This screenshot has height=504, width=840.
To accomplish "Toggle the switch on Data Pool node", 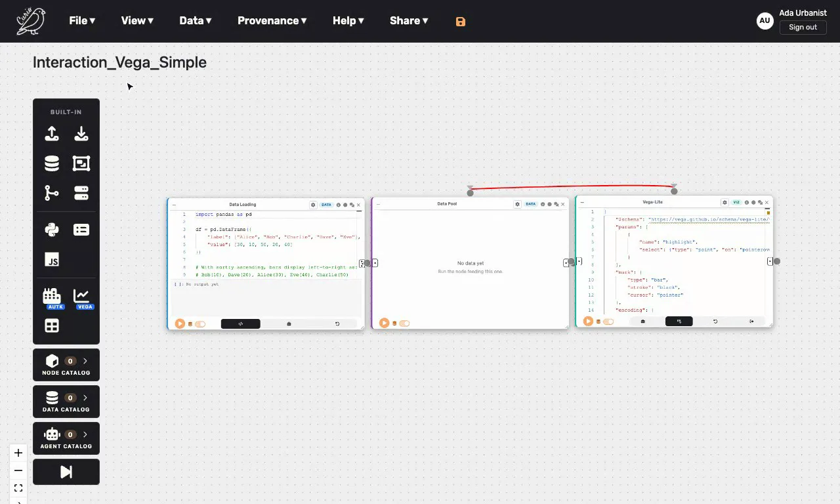I will point(404,323).
